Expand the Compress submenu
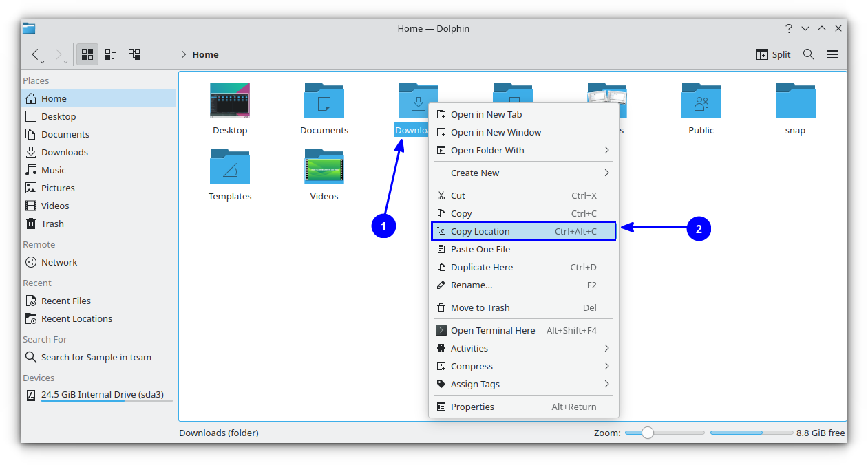The height and width of the screenshot is (465, 868). pyautogui.click(x=471, y=366)
